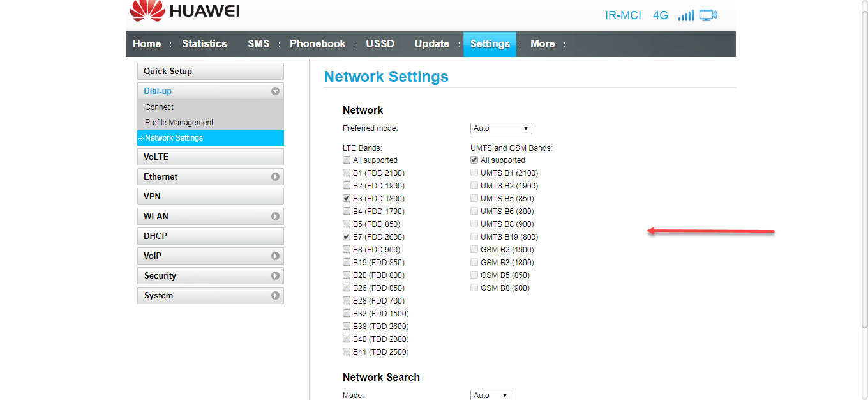This screenshot has height=400, width=868.
Task: Expand the WLAN sidebar section
Action: pyautogui.click(x=275, y=217)
